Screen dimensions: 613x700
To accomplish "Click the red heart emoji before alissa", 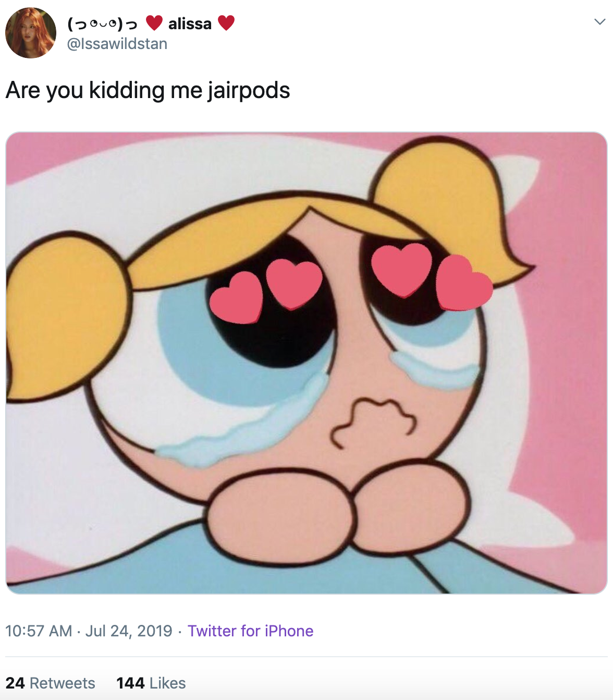I will [x=154, y=23].
